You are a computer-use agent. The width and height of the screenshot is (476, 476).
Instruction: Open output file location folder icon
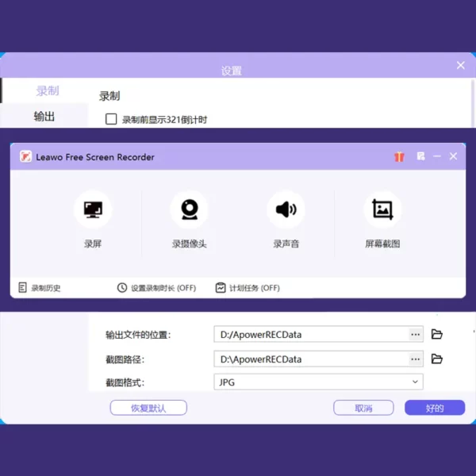coord(437,334)
